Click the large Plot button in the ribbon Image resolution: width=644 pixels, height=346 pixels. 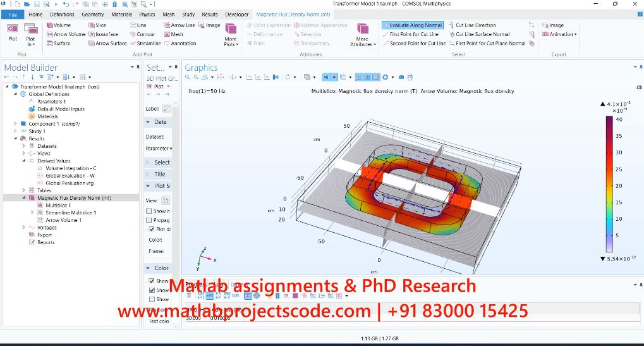coord(13,32)
